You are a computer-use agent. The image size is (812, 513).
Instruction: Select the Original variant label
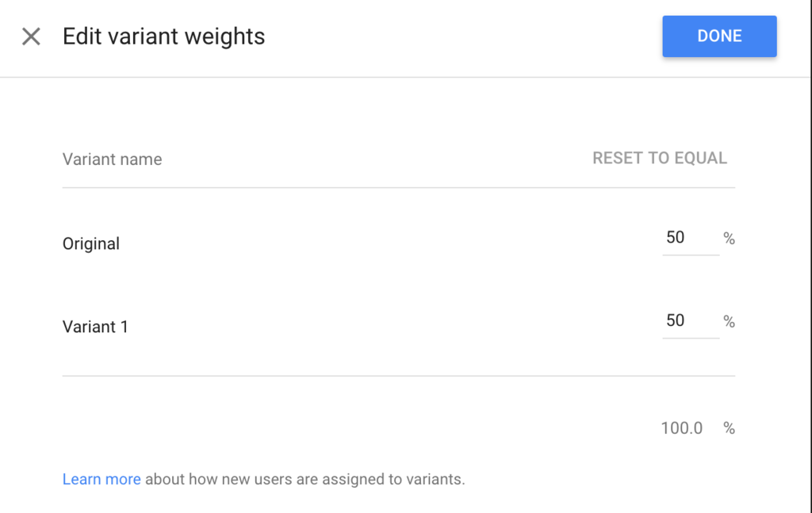pyautogui.click(x=91, y=244)
